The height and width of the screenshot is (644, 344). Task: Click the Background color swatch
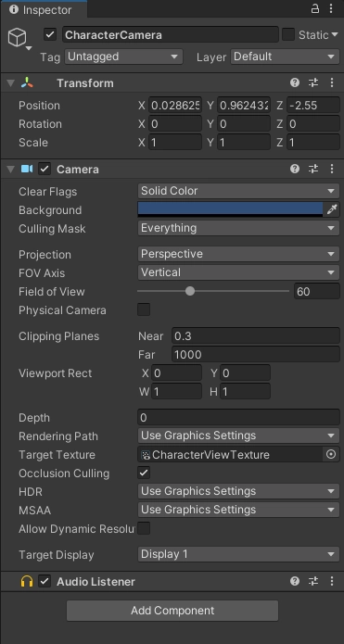(230, 209)
